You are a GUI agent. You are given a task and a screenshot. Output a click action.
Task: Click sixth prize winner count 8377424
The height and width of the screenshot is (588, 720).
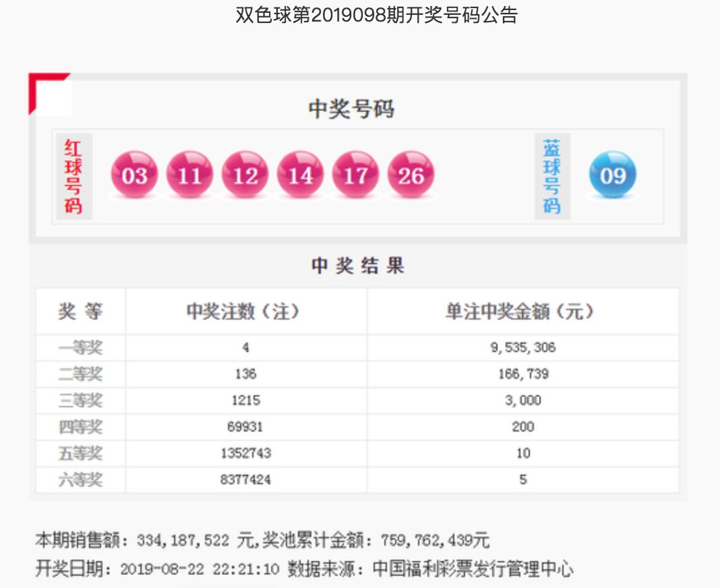pos(245,480)
